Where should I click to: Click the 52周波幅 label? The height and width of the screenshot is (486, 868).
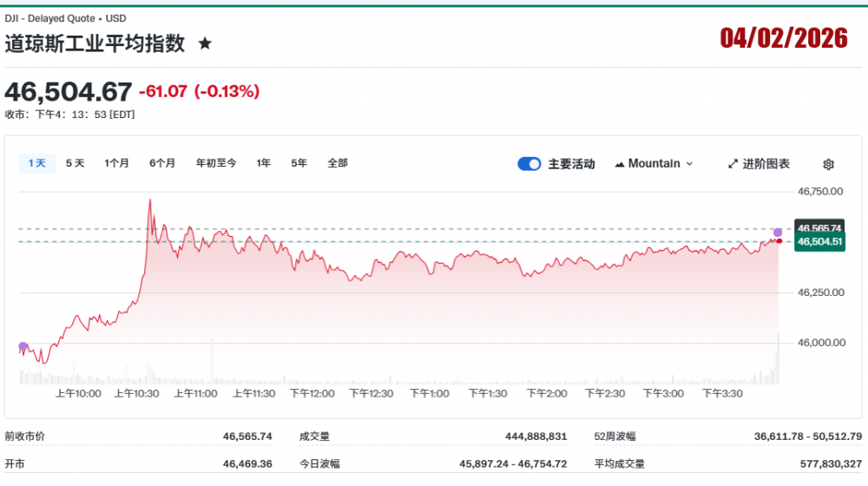coord(615,437)
